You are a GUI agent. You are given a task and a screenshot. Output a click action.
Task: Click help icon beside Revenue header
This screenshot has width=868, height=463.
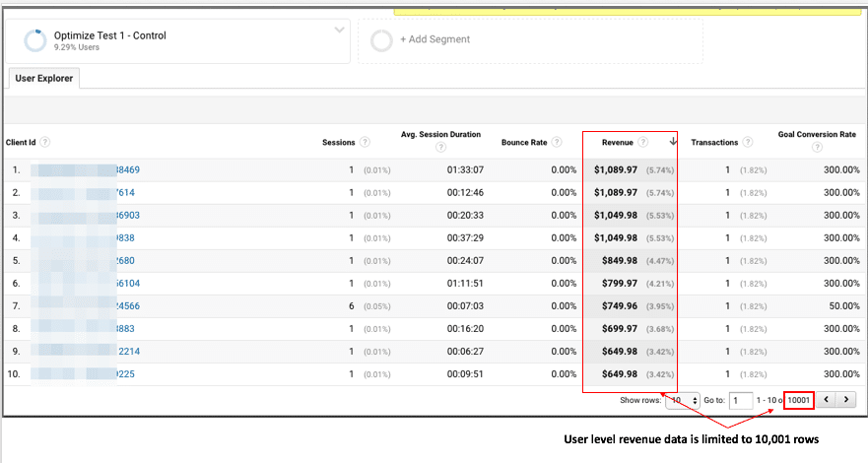(x=643, y=143)
